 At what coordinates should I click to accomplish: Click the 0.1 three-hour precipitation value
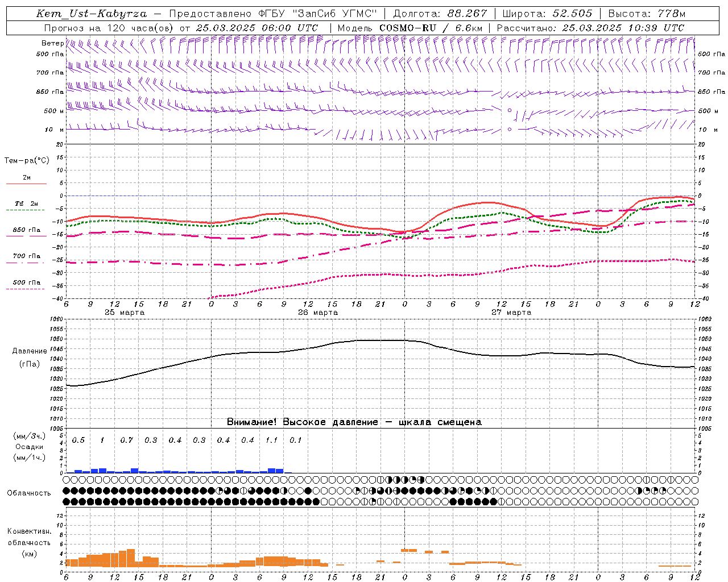pyautogui.click(x=295, y=440)
